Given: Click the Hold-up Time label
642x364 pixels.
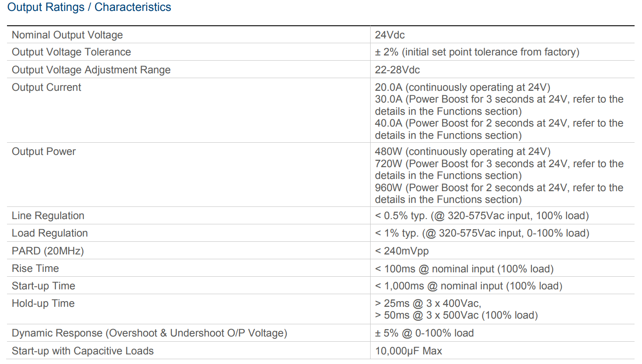Looking at the screenshot, I should coord(43,303).
